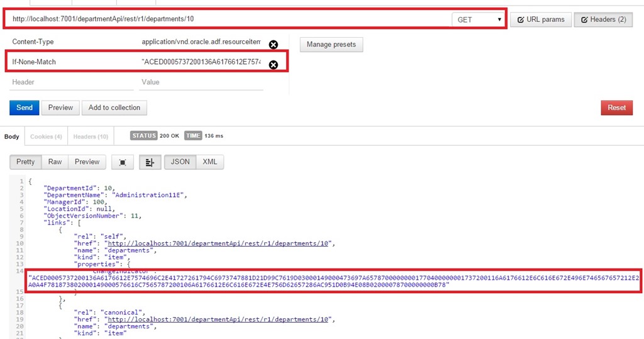This screenshot has width=644, height=339.
Task: Switch response format to XML
Action: pyautogui.click(x=209, y=162)
